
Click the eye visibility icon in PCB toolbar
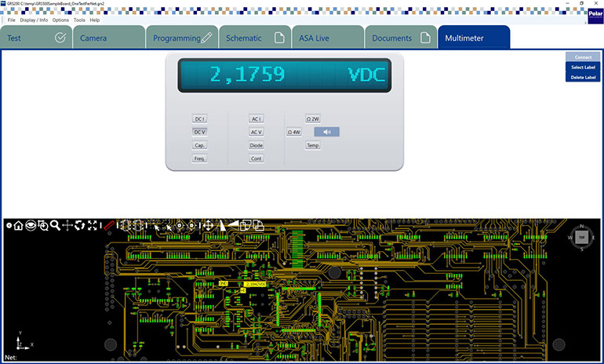tap(30, 225)
